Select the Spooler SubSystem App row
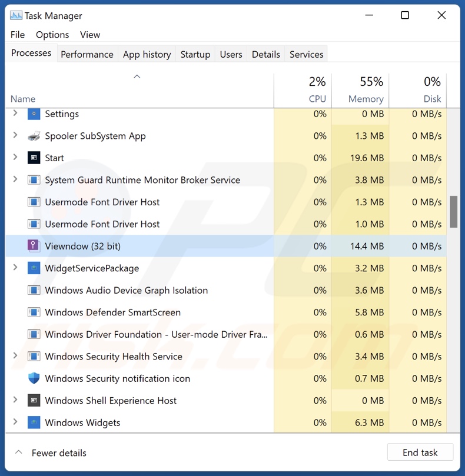This screenshot has height=476, width=465. (226, 136)
